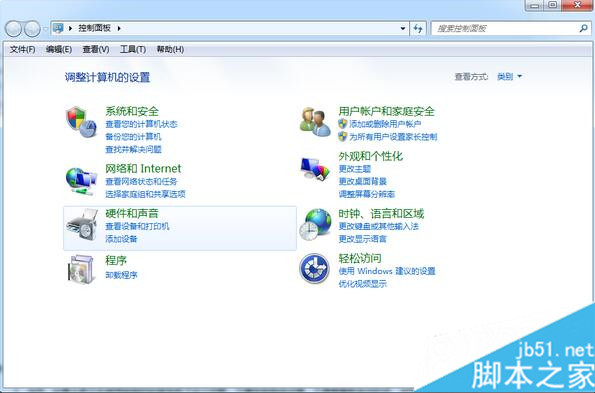Click the 添加设备 link
The height and width of the screenshot is (393, 595).
121,239
